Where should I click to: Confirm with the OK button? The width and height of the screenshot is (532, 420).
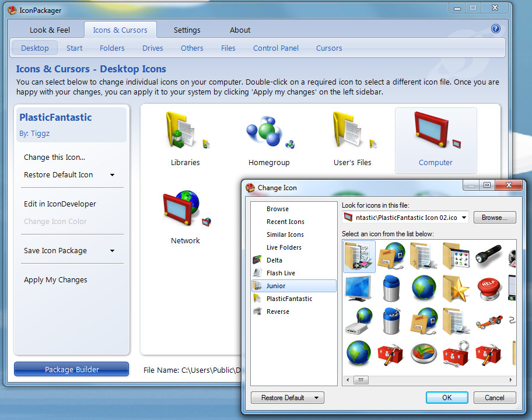447,398
